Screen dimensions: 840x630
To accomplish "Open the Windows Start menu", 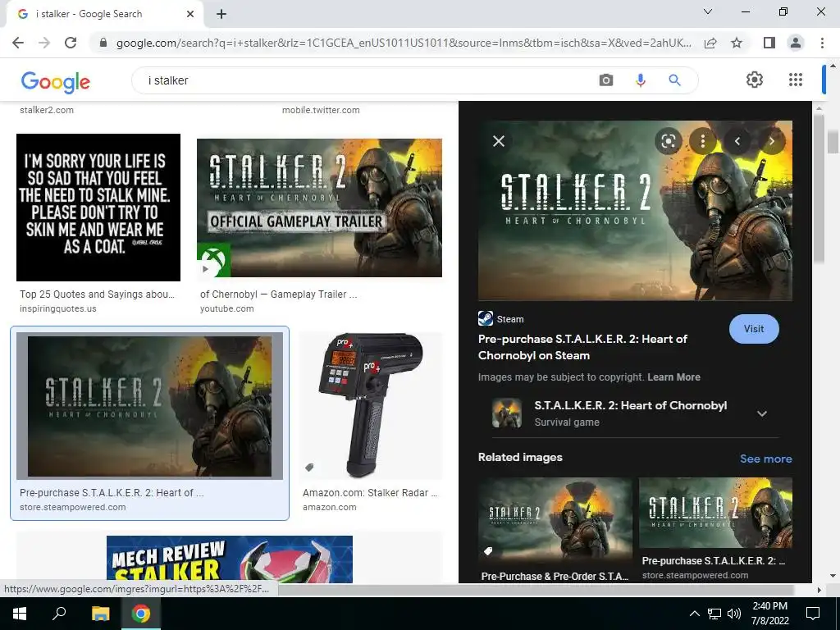I will pyautogui.click(x=19, y=614).
